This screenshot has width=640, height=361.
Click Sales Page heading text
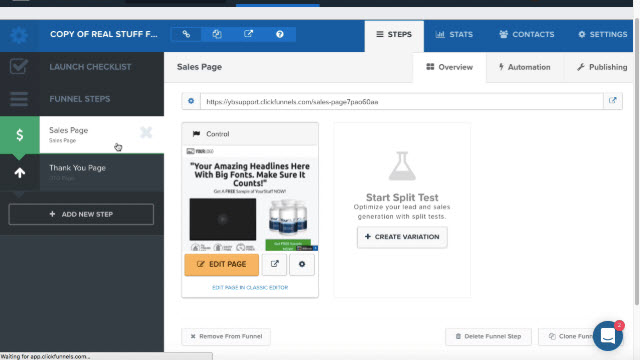pyautogui.click(x=199, y=67)
